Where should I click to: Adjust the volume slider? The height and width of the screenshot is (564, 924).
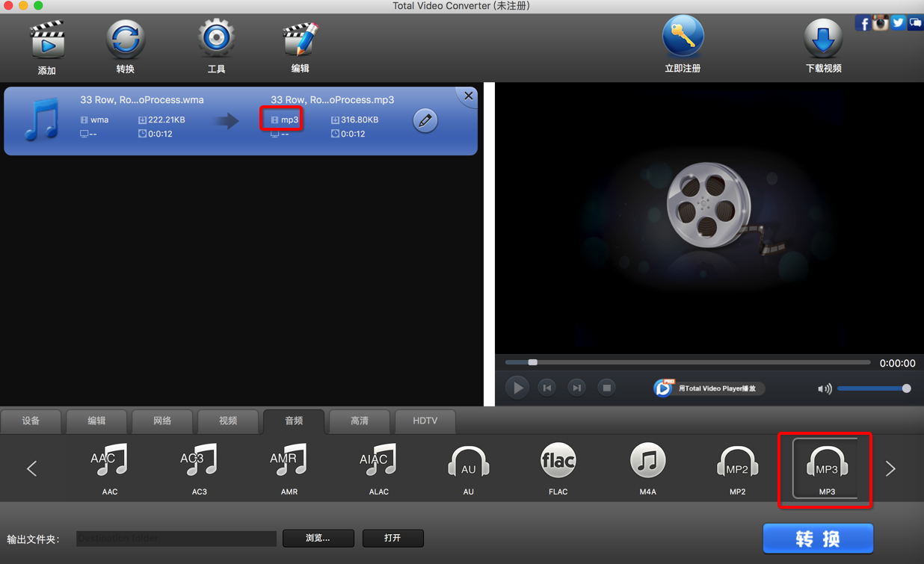pos(873,388)
